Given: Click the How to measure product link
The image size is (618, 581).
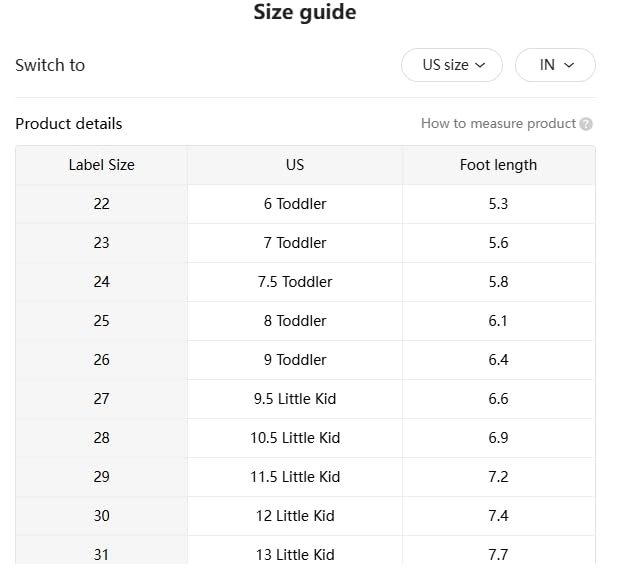Looking at the screenshot, I should click(x=498, y=124).
